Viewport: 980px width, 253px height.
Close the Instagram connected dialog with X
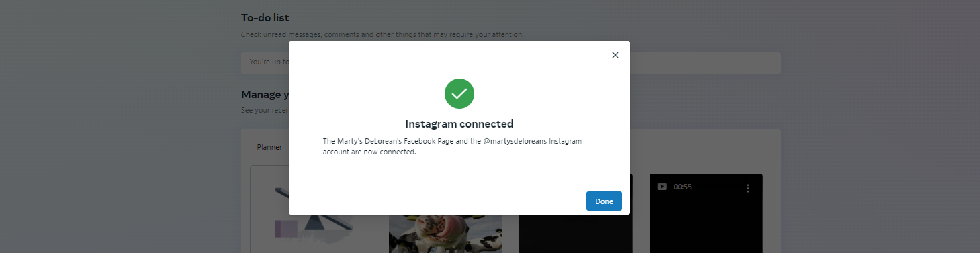tap(615, 55)
